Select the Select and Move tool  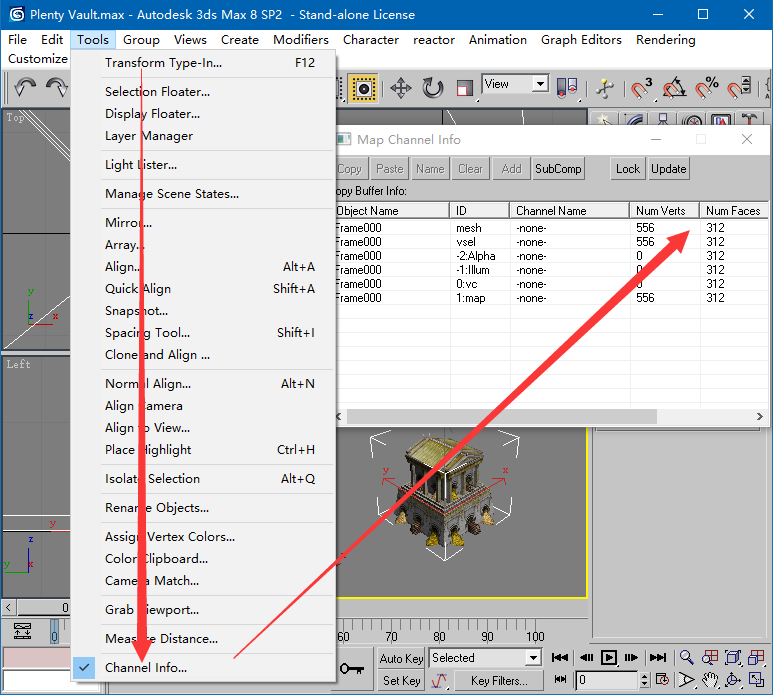401,89
